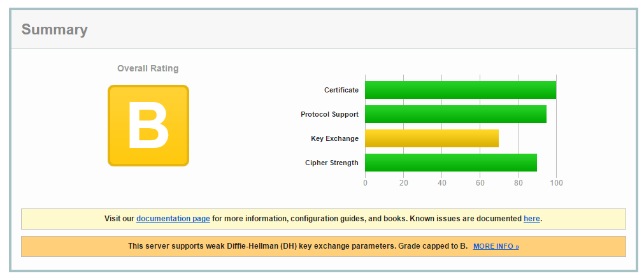Click the 60 axis value

480,183
